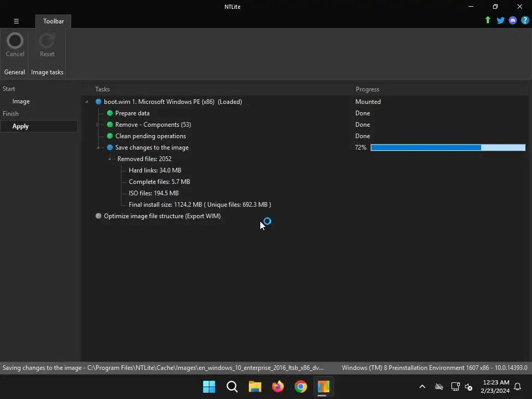Click the green update arrow icon

click(x=487, y=20)
